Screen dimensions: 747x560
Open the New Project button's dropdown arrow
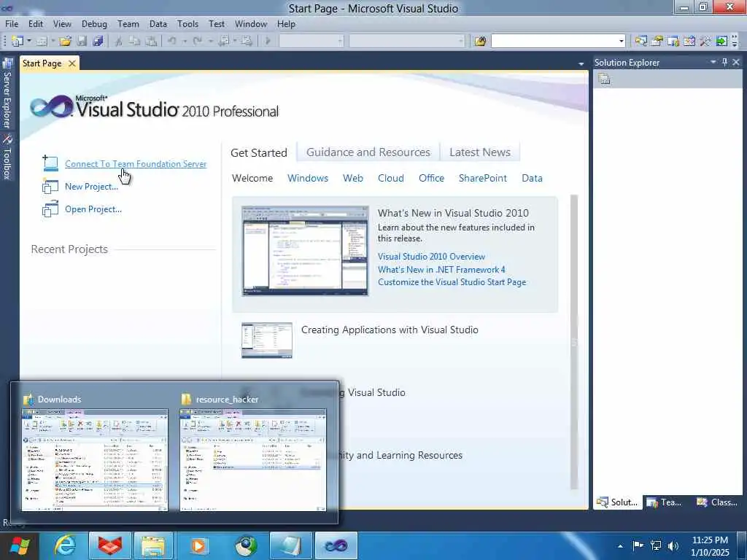[x=29, y=42]
